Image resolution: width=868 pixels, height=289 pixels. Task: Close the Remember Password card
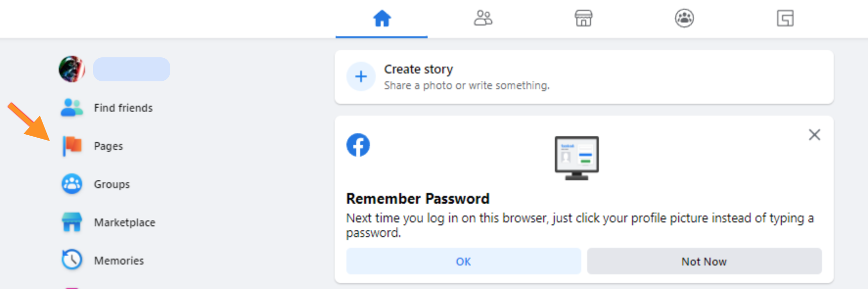click(814, 135)
